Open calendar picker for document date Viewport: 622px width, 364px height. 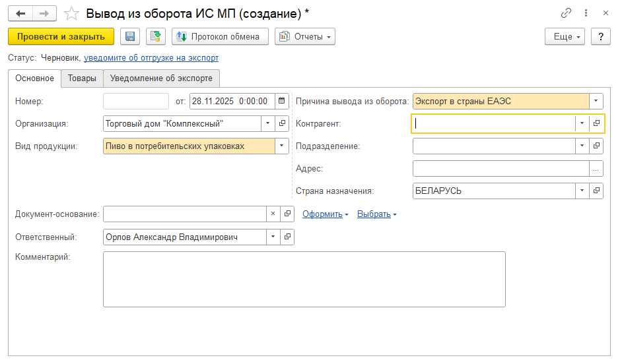tap(282, 101)
